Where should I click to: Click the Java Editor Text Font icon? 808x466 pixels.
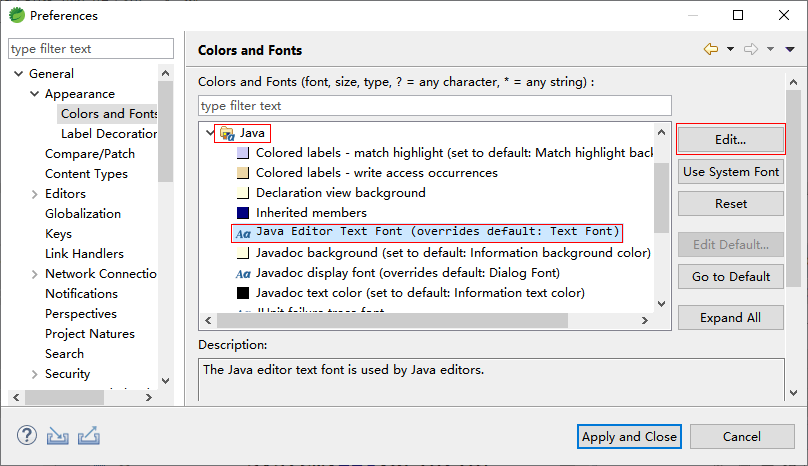[243, 233]
